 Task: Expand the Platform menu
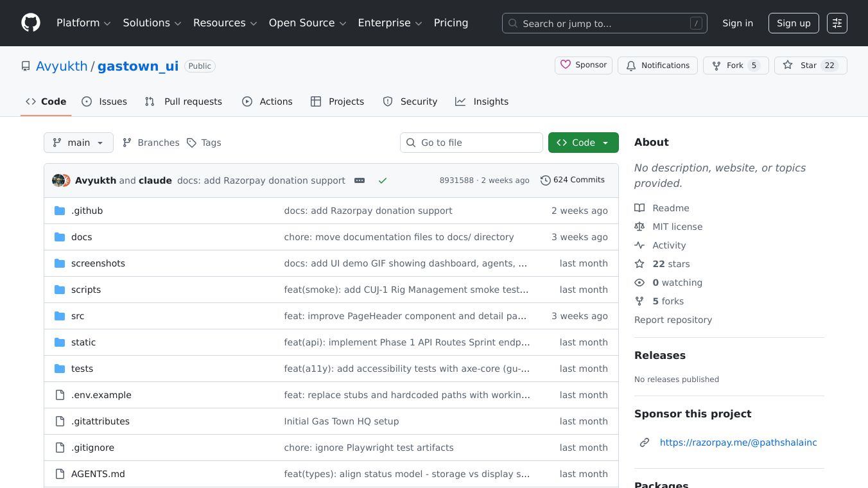coord(83,23)
